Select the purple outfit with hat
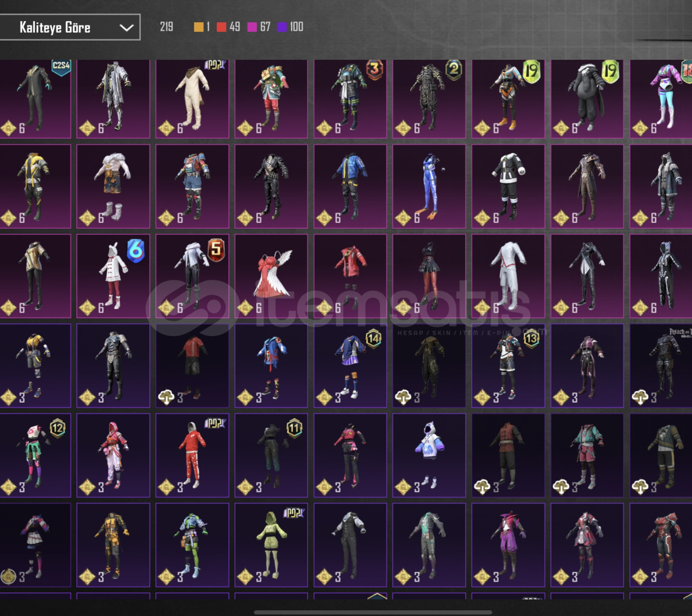Image resolution: width=692 pixels, height=616 pixels. tap(508, 545)
